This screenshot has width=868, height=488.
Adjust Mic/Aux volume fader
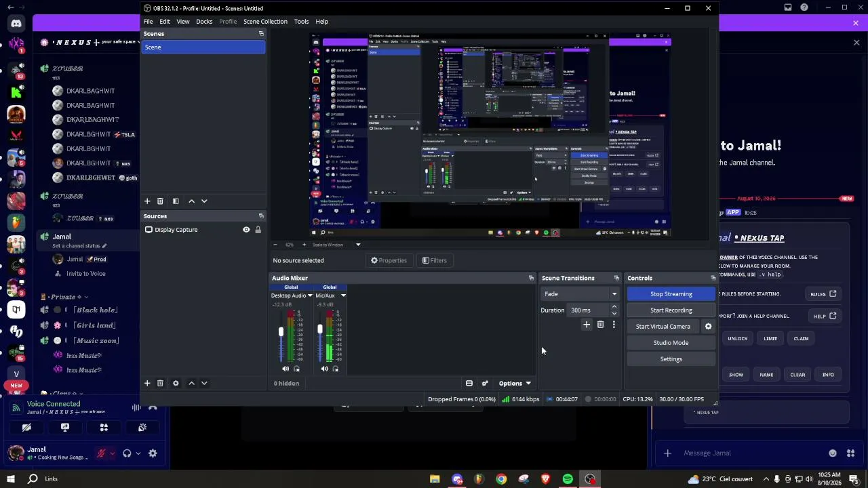(x=320, y=329)
